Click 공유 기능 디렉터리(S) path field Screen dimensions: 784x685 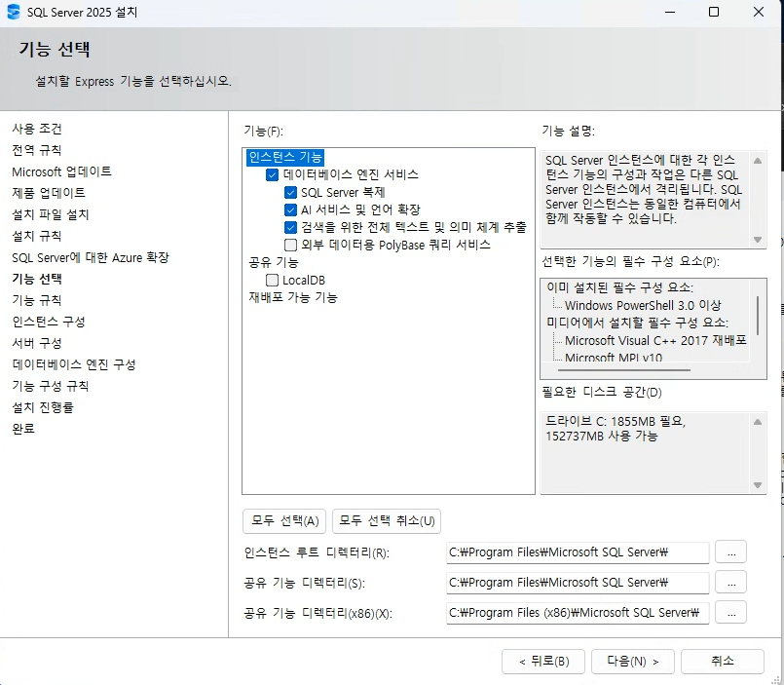578,583
